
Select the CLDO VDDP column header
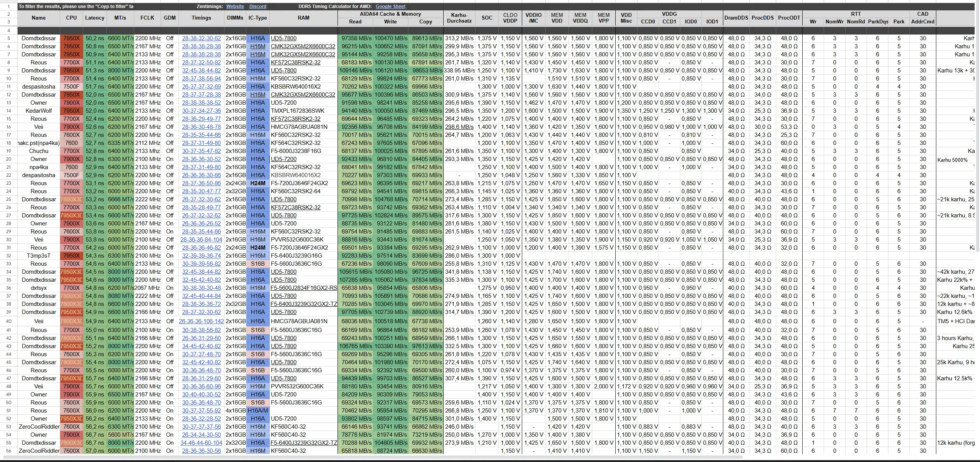click(510, 18)
